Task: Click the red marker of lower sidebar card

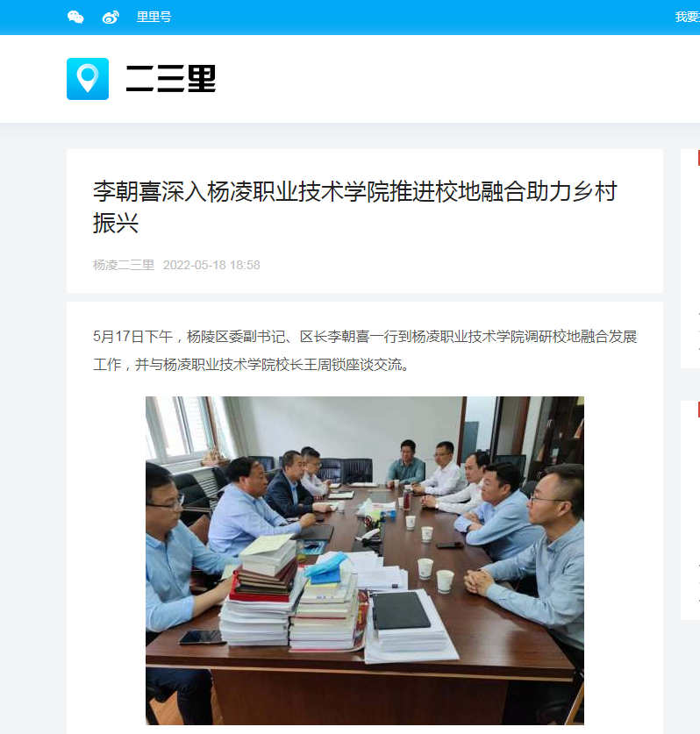Action: [698, 410]
